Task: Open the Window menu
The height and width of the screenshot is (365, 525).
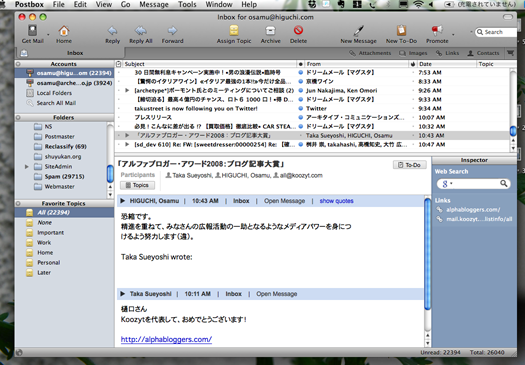Action: point(219,4)
